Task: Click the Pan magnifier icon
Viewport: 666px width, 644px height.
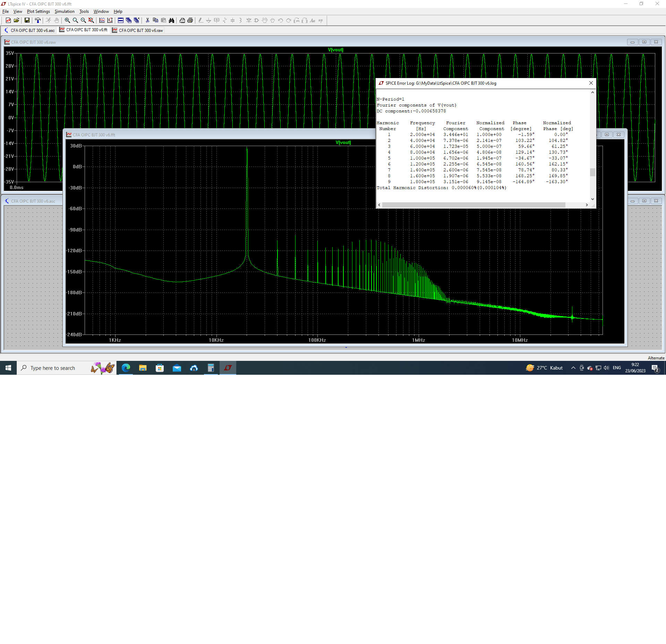Action: [75, 20]
